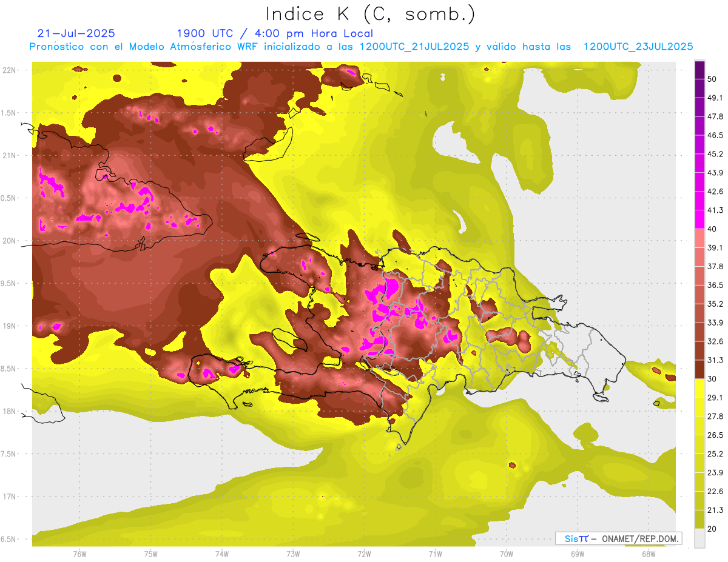Pick the dark purple swatch above the 50 label
The height and width of the screenshot is (562, 728).
[699, 69]
